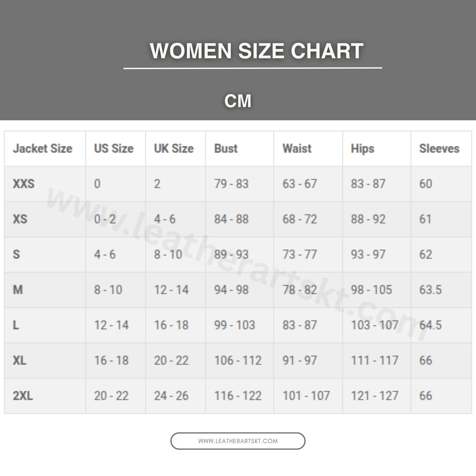Image resolution: width=476 pixels, height=476 pixels.
Task: Click the waist value 83 - 87
Action: point(300,325)
